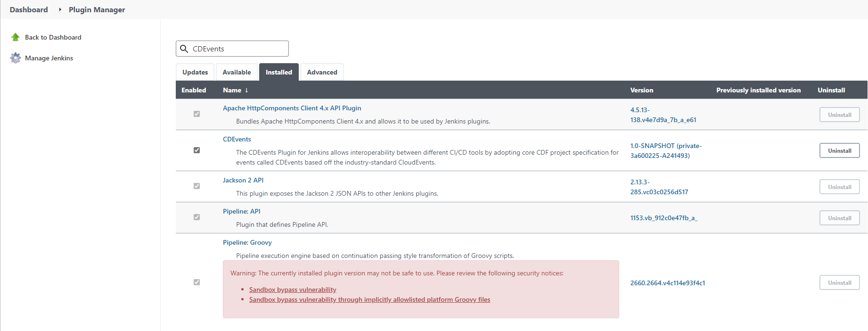Click the 1.0-SNAPSHOT version link

pos(666,150)
